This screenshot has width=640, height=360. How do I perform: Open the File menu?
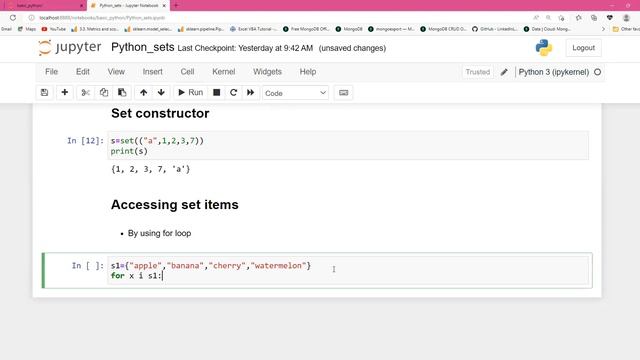[51, 72]
